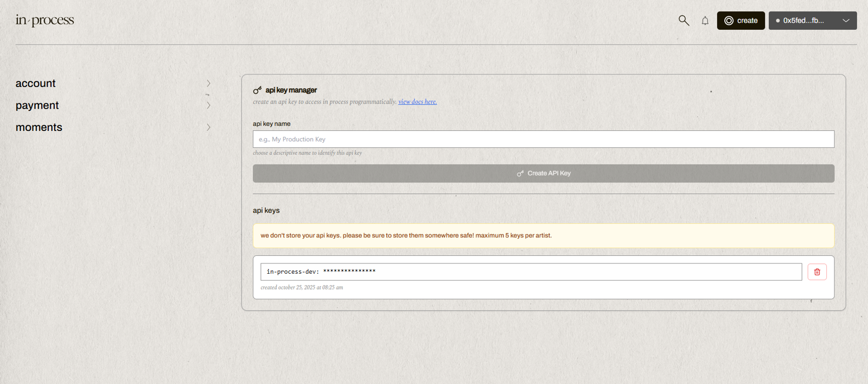Select account in the sidebar
The image size is (868, 384).
(x=36, y=83)
